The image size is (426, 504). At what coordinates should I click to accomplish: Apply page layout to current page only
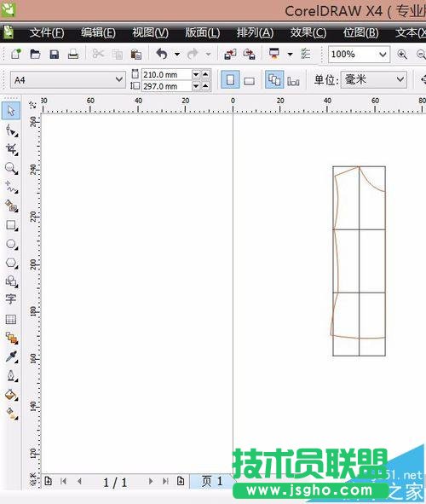click(x=293, y=80)
